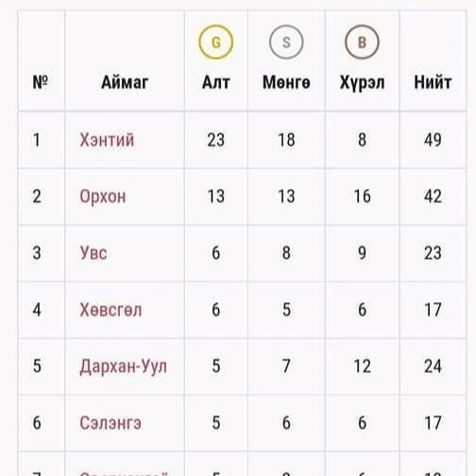
Task: Select Орхон total cell showing 42
Action: coord(433,196)
